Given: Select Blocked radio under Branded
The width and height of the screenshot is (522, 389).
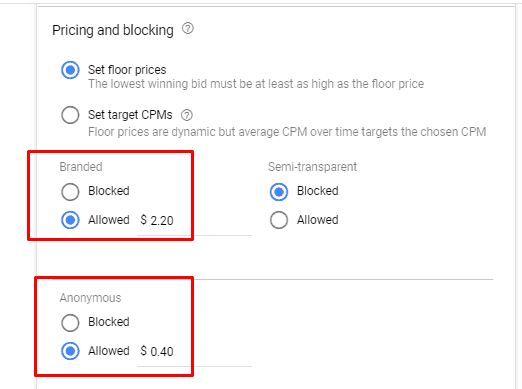Looking at the screenshot, I should coord(70,192).
